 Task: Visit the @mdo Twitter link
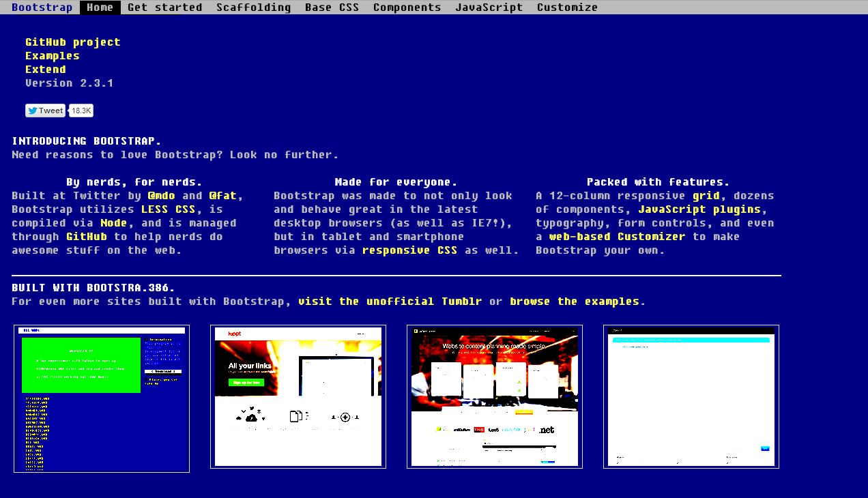[x=161, y=196]
